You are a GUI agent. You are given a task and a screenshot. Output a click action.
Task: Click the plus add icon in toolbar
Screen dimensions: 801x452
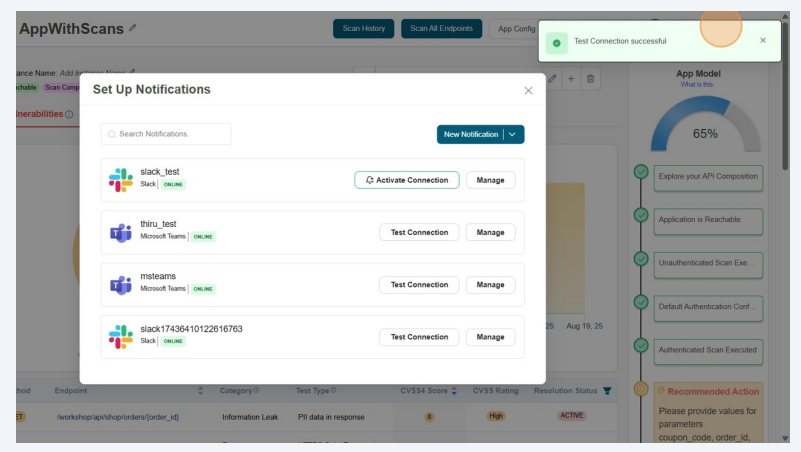(570, 79)
